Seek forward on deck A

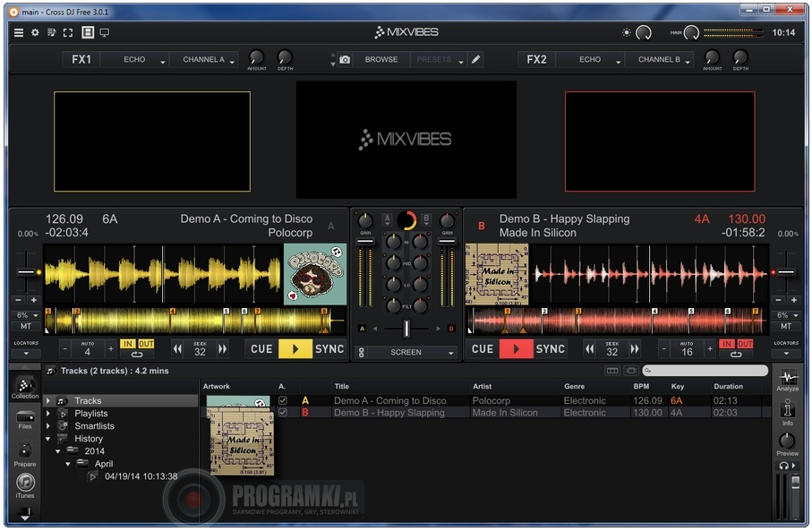223,349
